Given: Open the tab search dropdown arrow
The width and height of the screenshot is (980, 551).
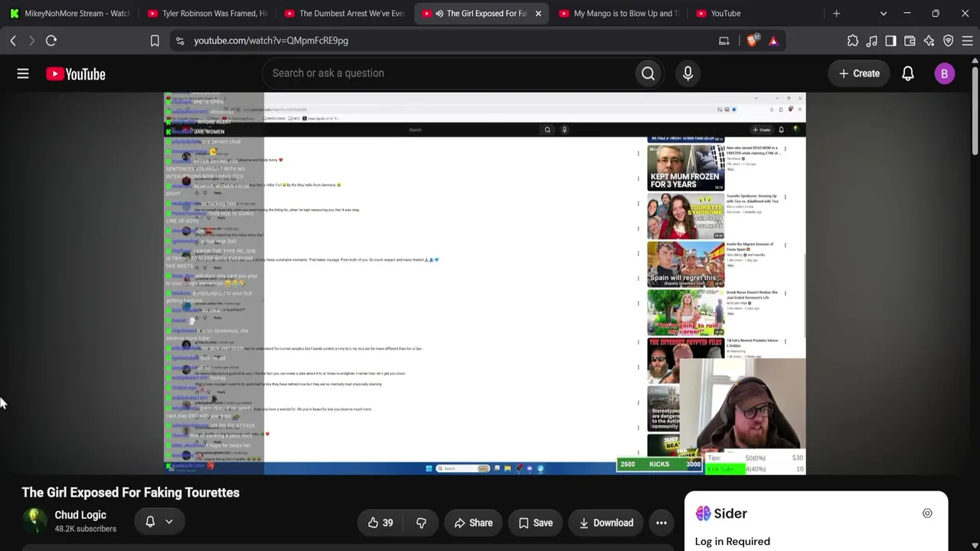Looking at the screenshot, I should point(883,13).
